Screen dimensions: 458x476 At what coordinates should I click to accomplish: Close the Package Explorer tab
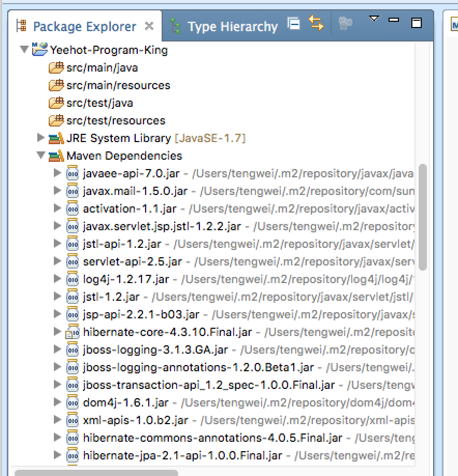pyautogui.click(x=149, y=26)
